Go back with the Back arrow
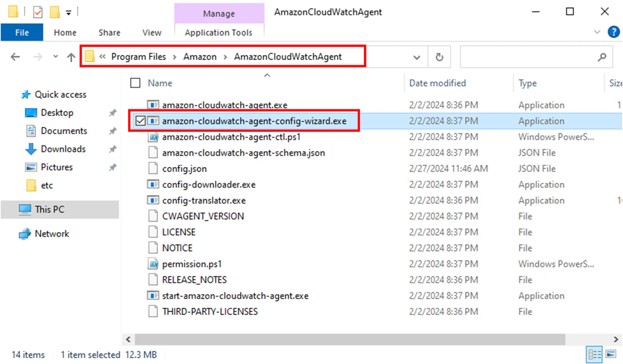Viewport: 623px width, 364px height. [x=15, y=57]
